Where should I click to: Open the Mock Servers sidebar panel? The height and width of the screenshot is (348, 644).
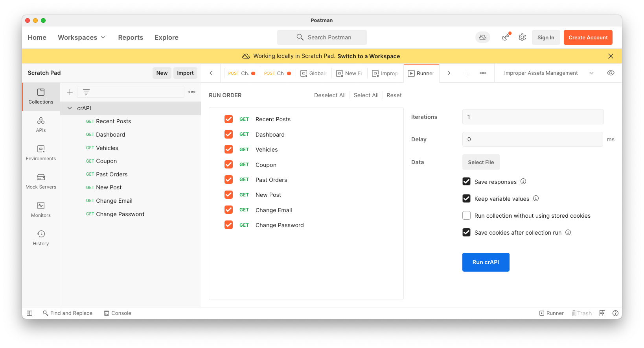tap(41, 181)
